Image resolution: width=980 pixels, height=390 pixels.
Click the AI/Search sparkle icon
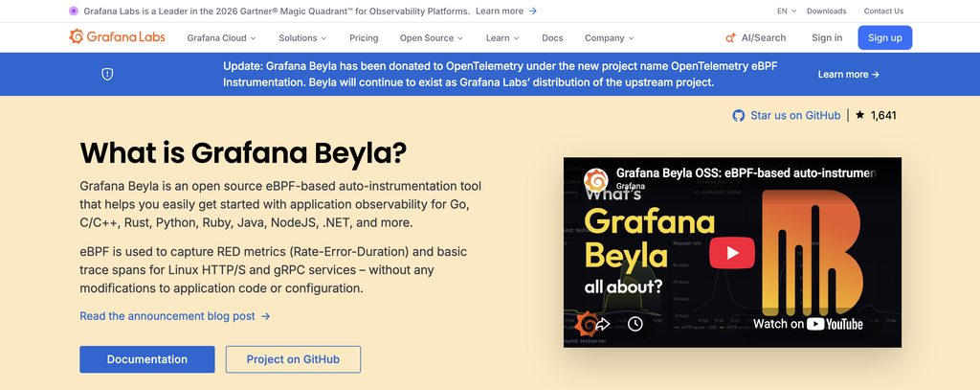click(x=730, y=38)
